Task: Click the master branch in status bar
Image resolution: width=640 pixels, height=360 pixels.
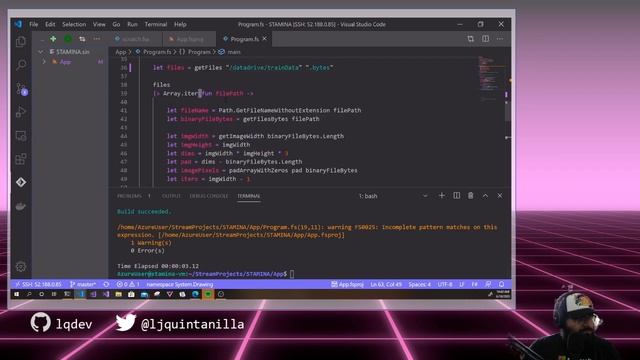Action: pyautogui.click(x=83, y=284)
